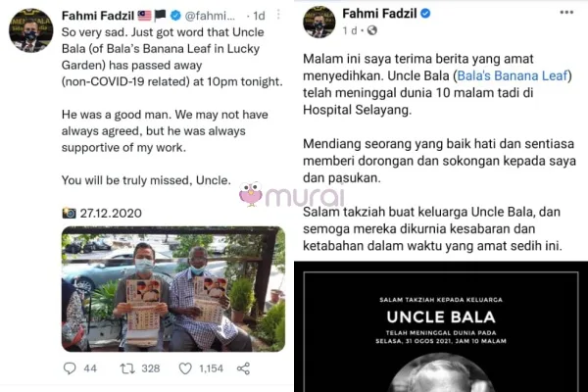588x392 pixels.
Task: Open the tweet's vertical three-dot menu
Action: (x=278, y=15)
